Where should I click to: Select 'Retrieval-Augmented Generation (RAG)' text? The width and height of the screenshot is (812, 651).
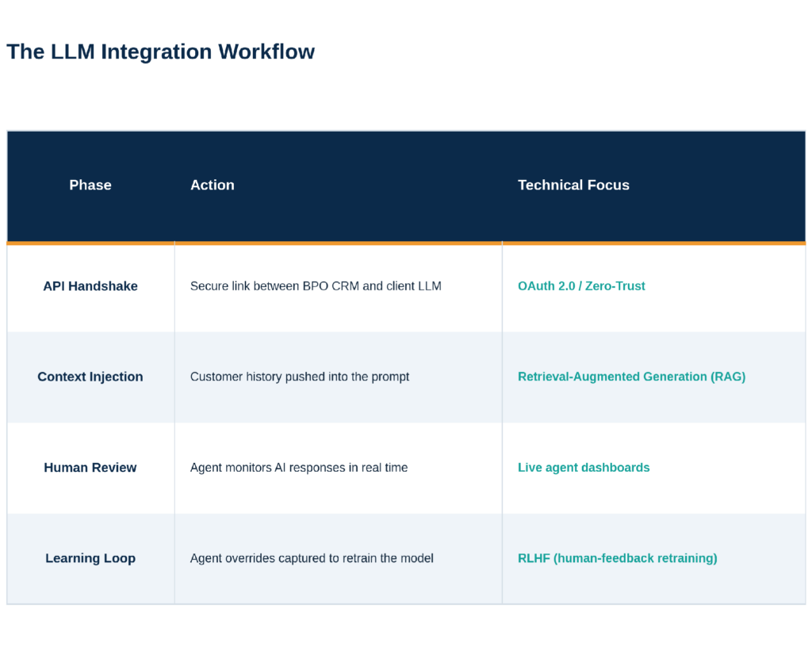[x=632, y=377]
